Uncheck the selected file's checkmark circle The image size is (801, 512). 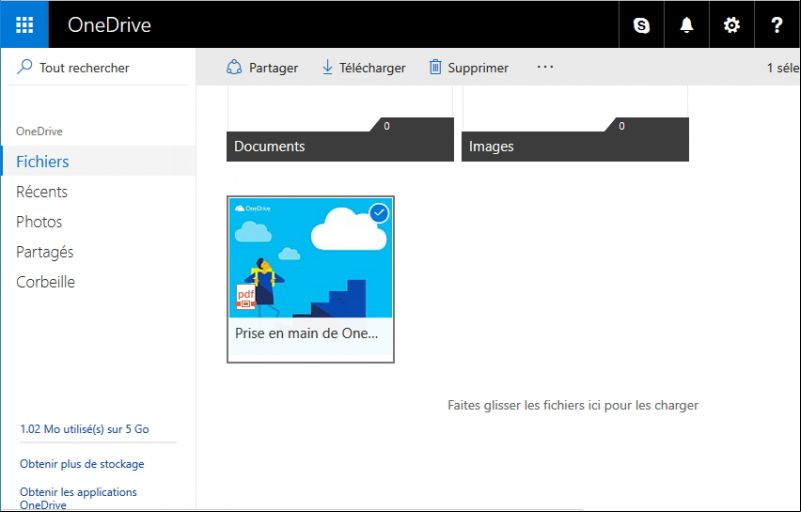tap(379, 213)
